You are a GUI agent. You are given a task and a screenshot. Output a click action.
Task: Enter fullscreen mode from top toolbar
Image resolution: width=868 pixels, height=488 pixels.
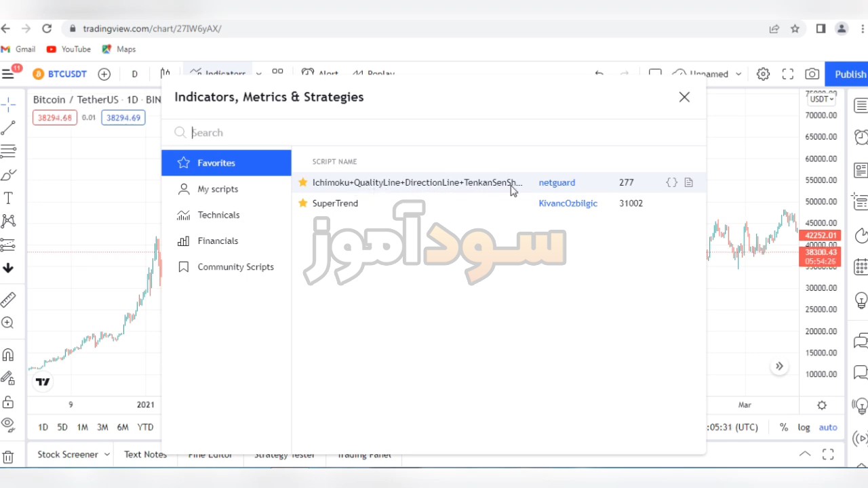(x=787, y=74)
